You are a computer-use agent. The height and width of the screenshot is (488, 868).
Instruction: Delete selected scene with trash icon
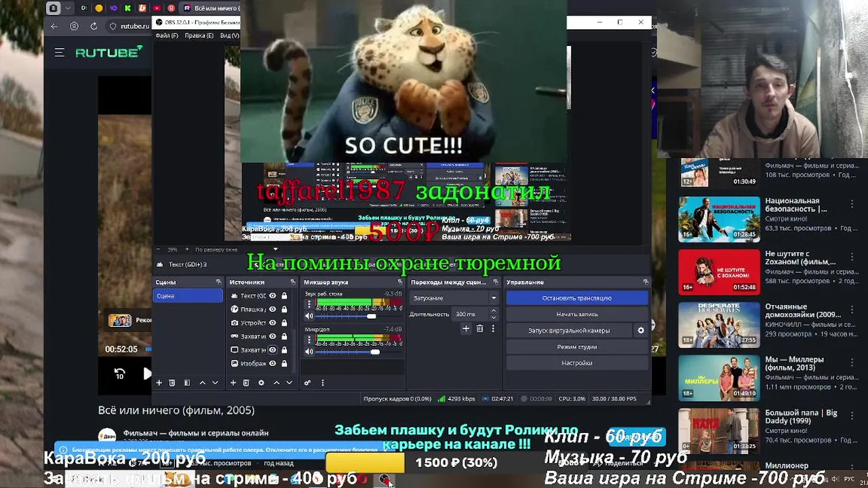(172, 383)
